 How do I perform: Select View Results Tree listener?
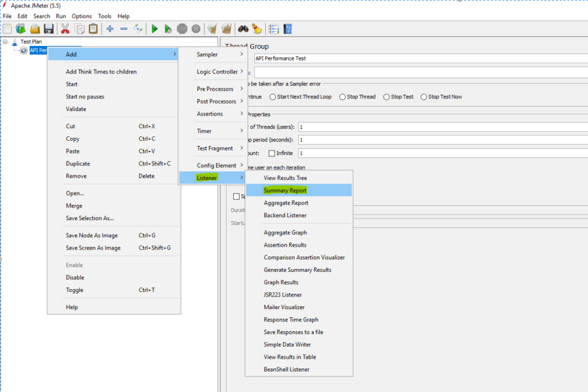point(285,178)
